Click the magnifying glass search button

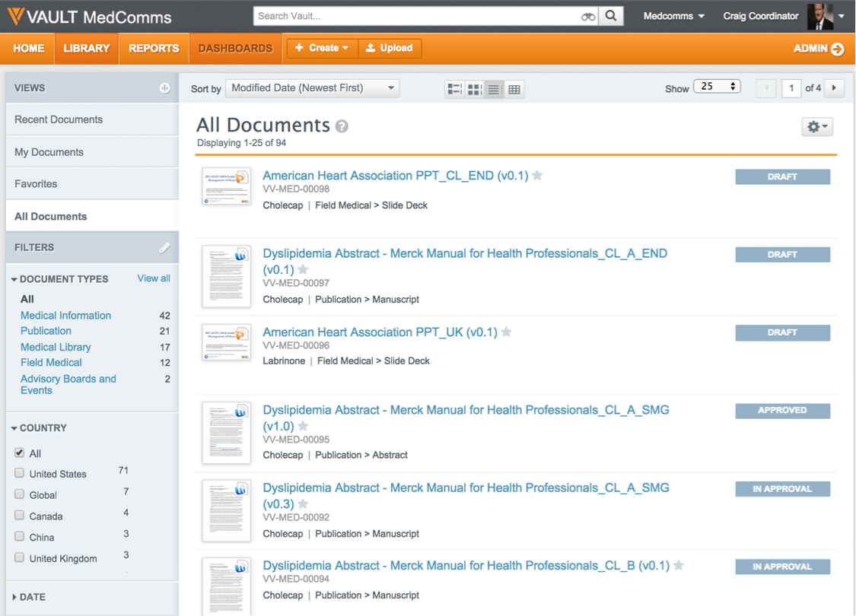coord(611,16)
